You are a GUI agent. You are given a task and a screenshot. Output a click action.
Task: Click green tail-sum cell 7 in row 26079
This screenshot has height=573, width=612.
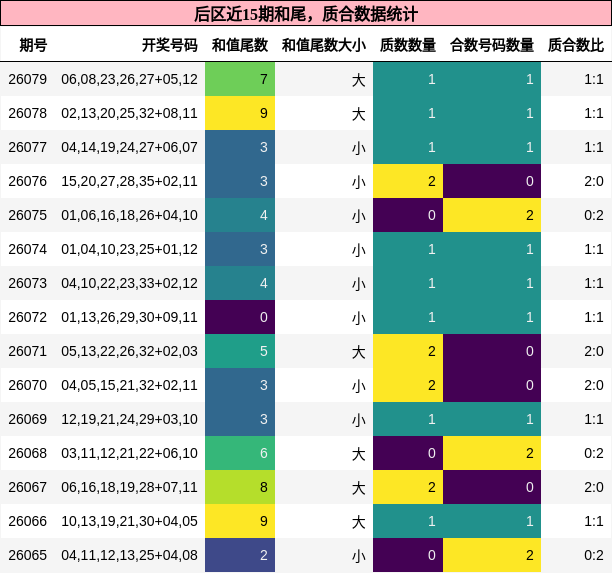pyautogui.click(x=240, y=79)
